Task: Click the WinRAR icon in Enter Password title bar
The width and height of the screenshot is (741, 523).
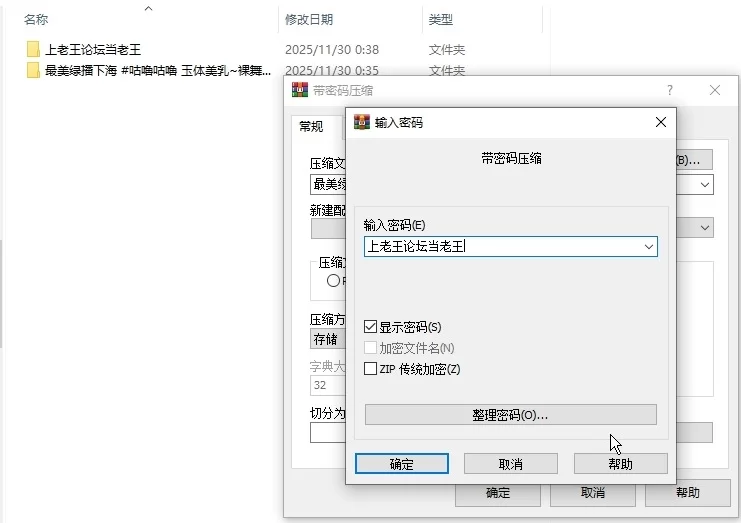Action: coord(362,122)
